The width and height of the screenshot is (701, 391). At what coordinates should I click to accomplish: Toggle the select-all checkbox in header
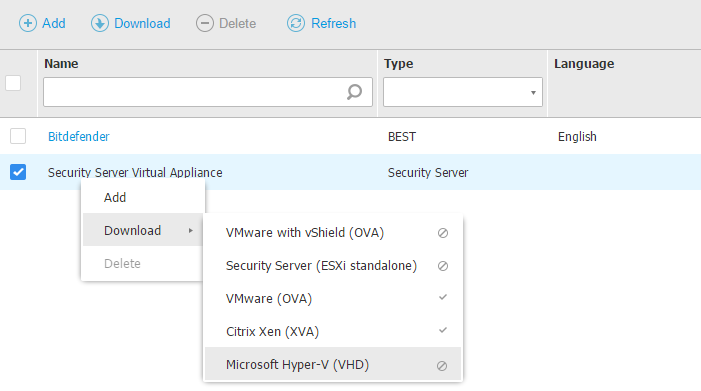click(13, 83)
